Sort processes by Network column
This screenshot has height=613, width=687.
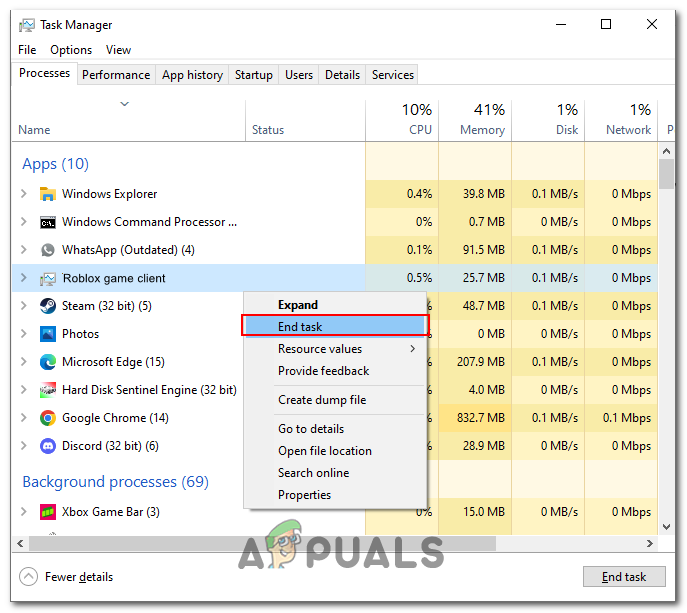click(621, 121)
